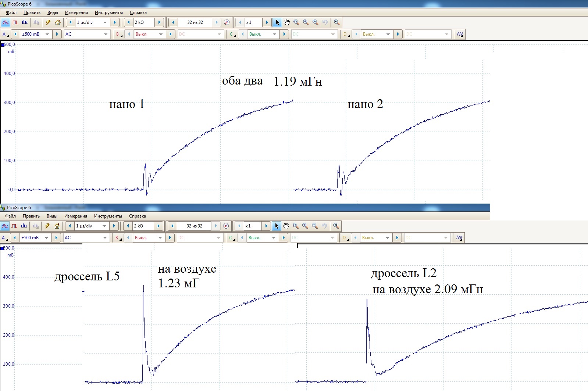Image resolution: width=588 pixels, height=391 pixels.
Task: Switch to Scope mode in upper toolbar
Action: pos(5,22)
